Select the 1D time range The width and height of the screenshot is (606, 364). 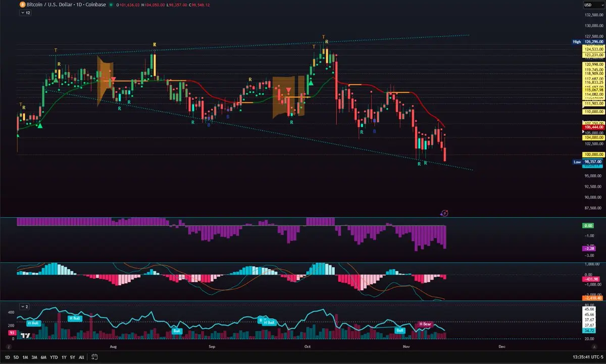tap(7, 357)
